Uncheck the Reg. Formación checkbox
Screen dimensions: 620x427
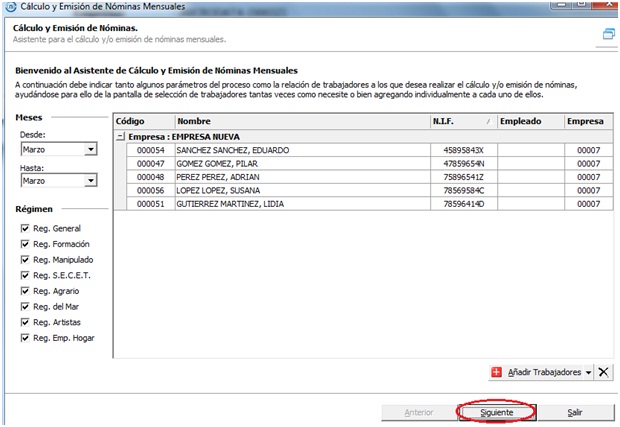(x=25, y=244)
